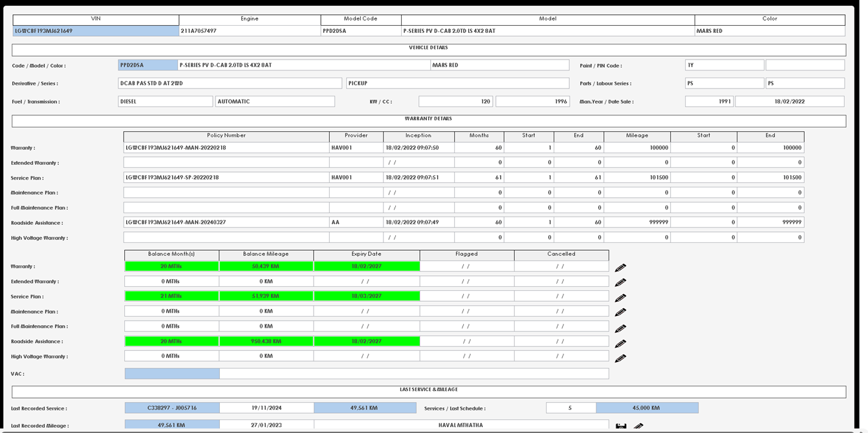The width and height of the screenshot is (868, 433).
Task: Click pencil icon next to last recorded mileage
Action: coord(638,427)
